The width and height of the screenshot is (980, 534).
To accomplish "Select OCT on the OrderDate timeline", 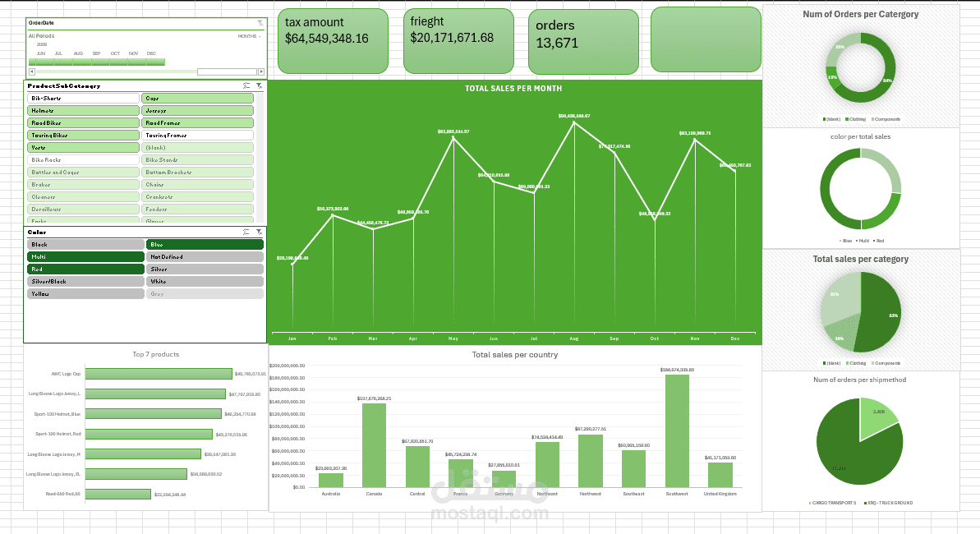I will [115, 62].
